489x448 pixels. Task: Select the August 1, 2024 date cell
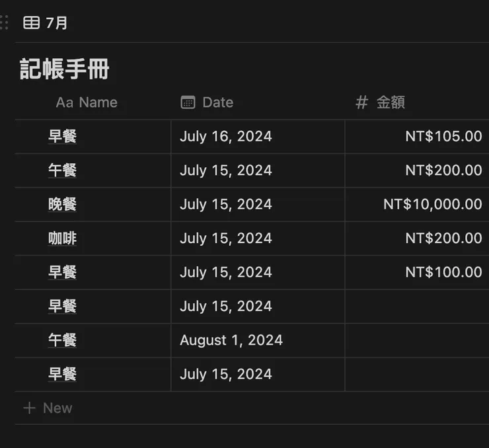[x=231, y=340]
